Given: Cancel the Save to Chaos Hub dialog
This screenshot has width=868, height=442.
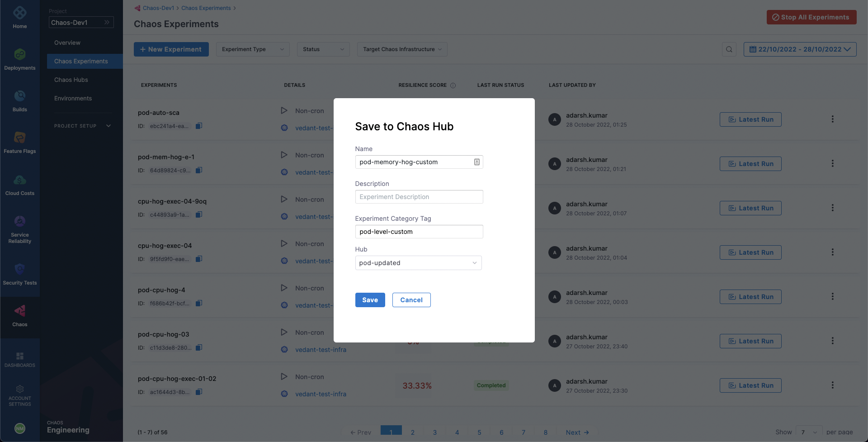Looking at the screenshot, I should (x=411, y=300).
